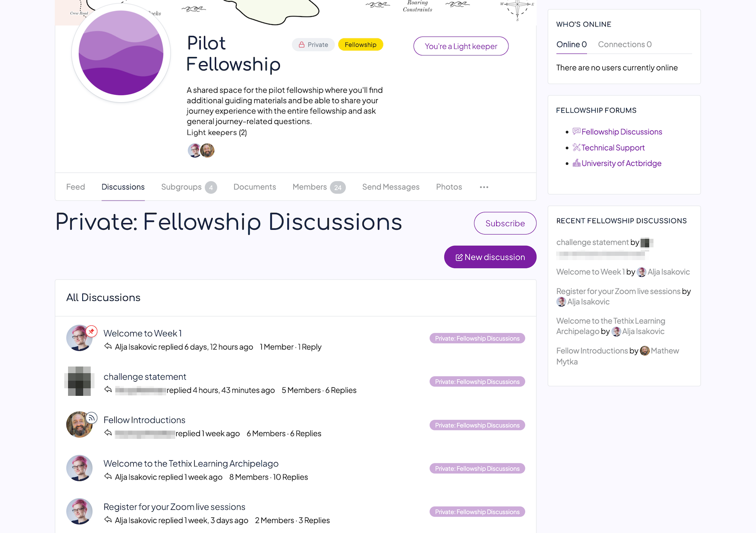Click the second Light keeper avatar

pos(207,150)
